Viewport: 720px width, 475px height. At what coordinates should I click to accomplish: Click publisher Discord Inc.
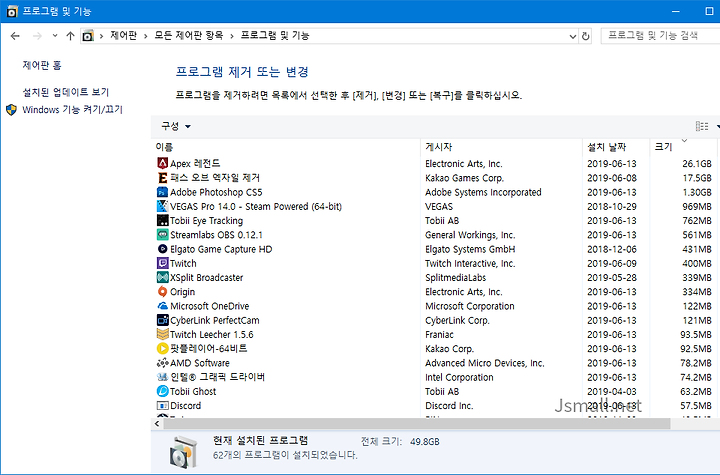click(449, 406)
